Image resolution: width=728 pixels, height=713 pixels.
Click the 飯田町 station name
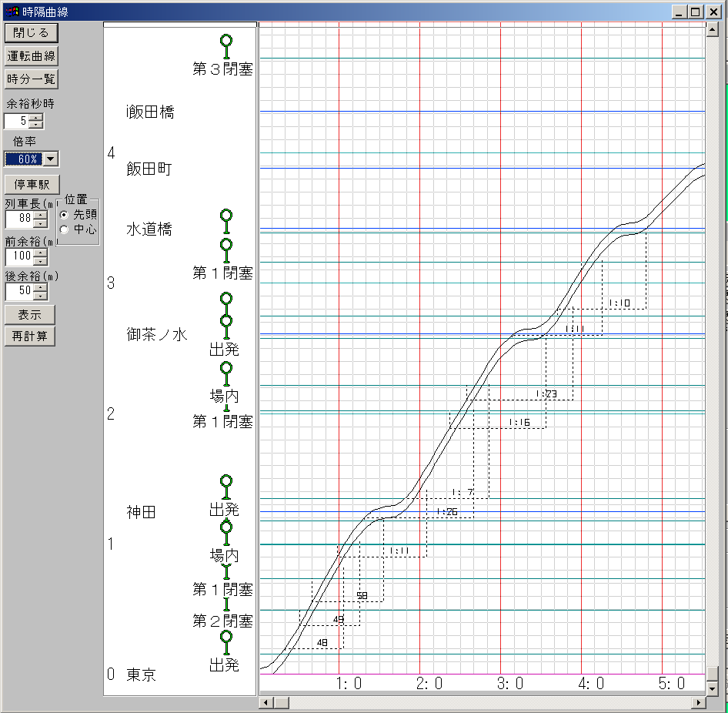pyautogui.click(x=149, y=169)
